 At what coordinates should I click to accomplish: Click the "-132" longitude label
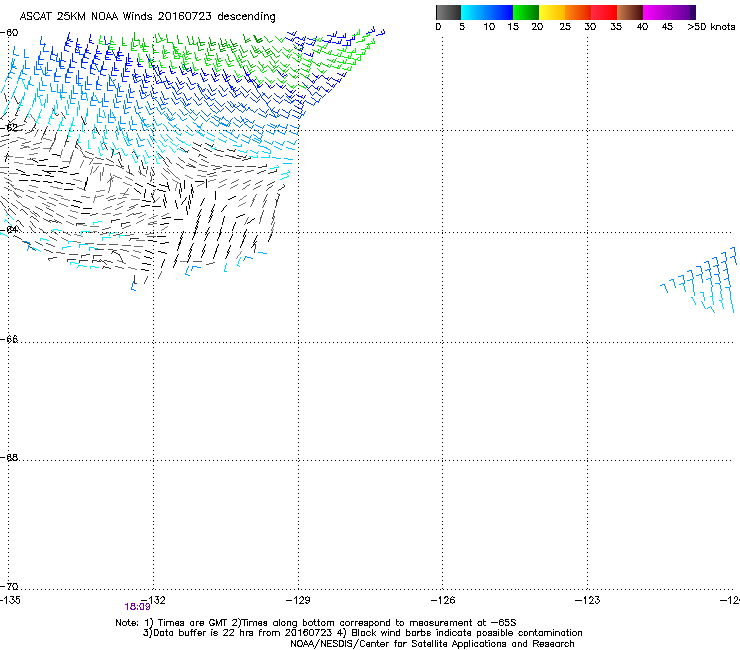click(153, 600)
